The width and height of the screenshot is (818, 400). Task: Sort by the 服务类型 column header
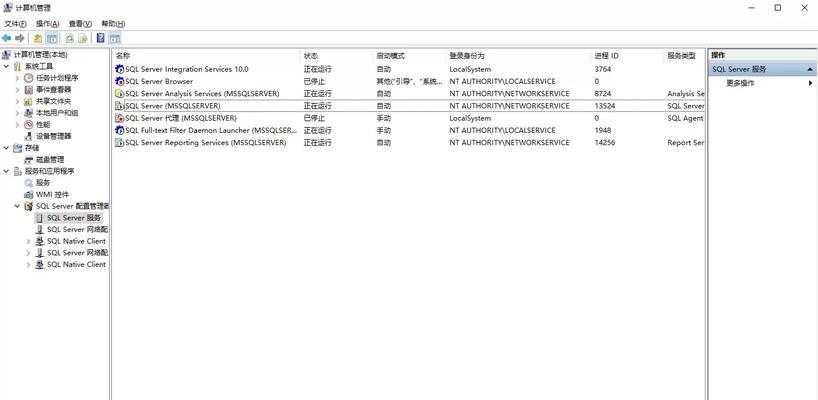click(681, 56)
